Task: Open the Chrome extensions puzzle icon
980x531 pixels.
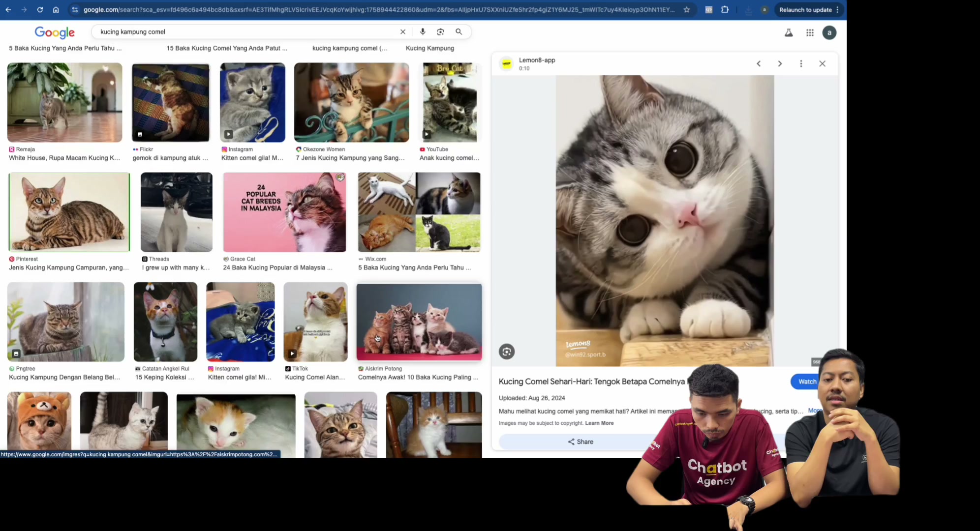Action: (x=725, y=10)
